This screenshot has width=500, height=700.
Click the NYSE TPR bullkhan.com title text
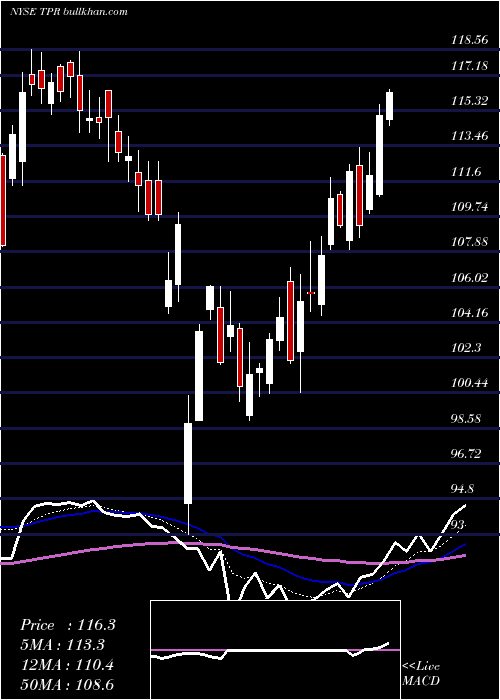point(68,11)
